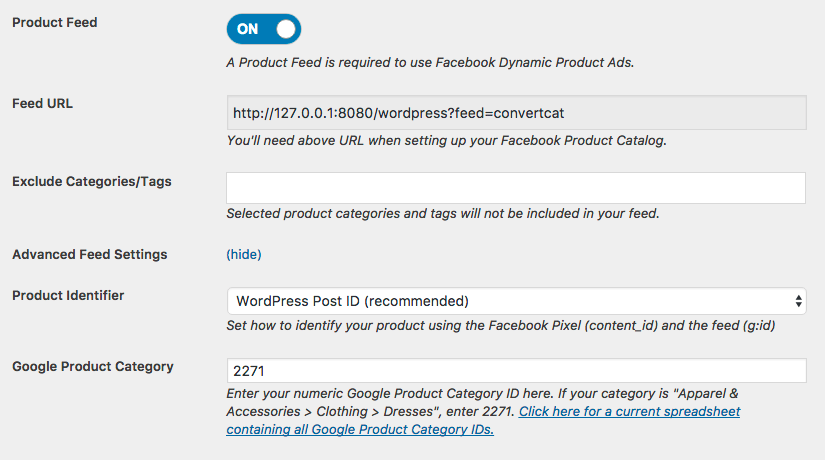The image size is (825, 460).
Task: Click the up-down arrows on the Product Identifier select
Action: tap(798, 301)
